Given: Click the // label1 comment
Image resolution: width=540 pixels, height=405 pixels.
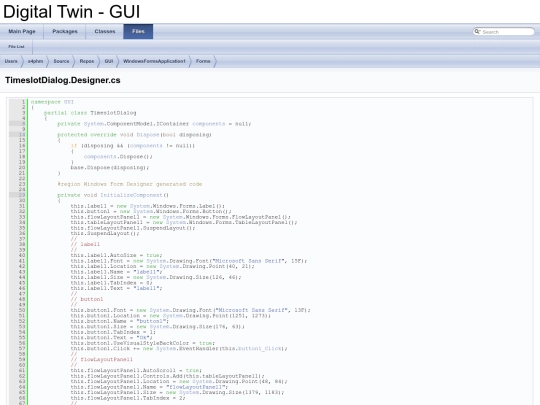Looking at the screenshot, I should point(85,244).
